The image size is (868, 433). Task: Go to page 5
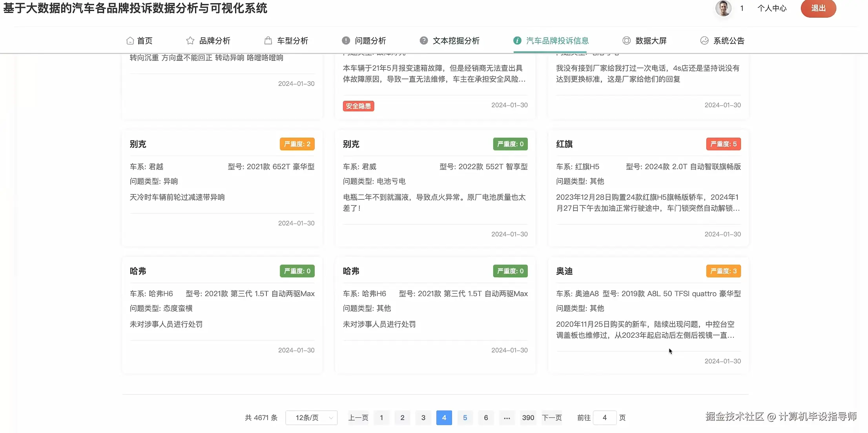click(x=465, y=418)
